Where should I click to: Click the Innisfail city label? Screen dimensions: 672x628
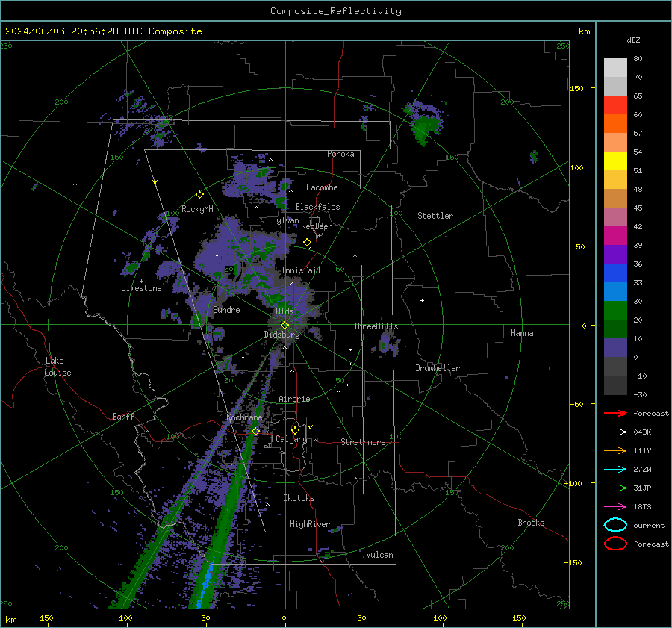(x=301, y=270)
